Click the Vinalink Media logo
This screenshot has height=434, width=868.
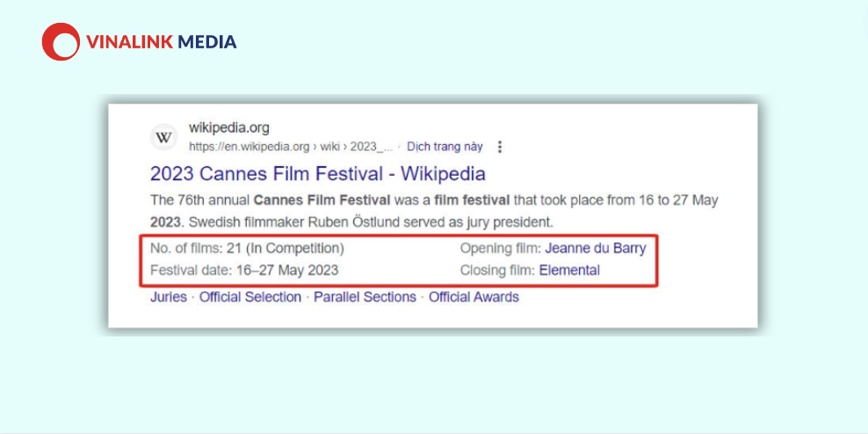[139, 41]
